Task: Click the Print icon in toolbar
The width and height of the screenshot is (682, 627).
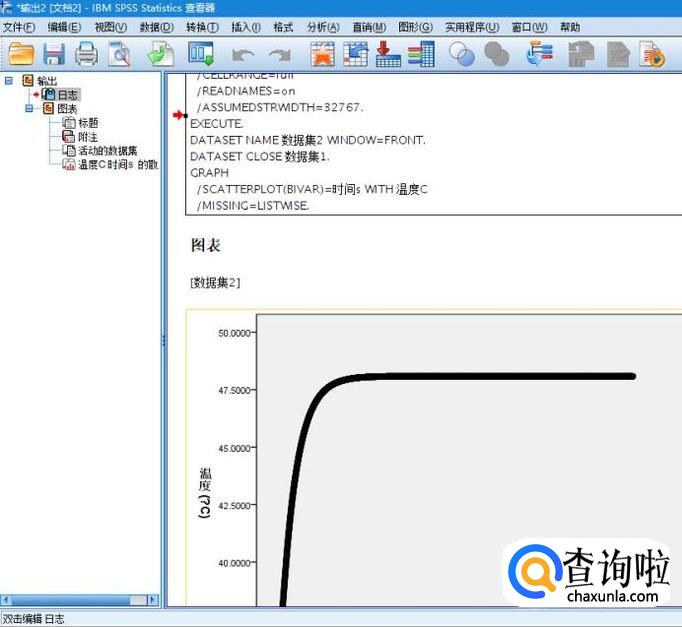Action: pos(87,54)
